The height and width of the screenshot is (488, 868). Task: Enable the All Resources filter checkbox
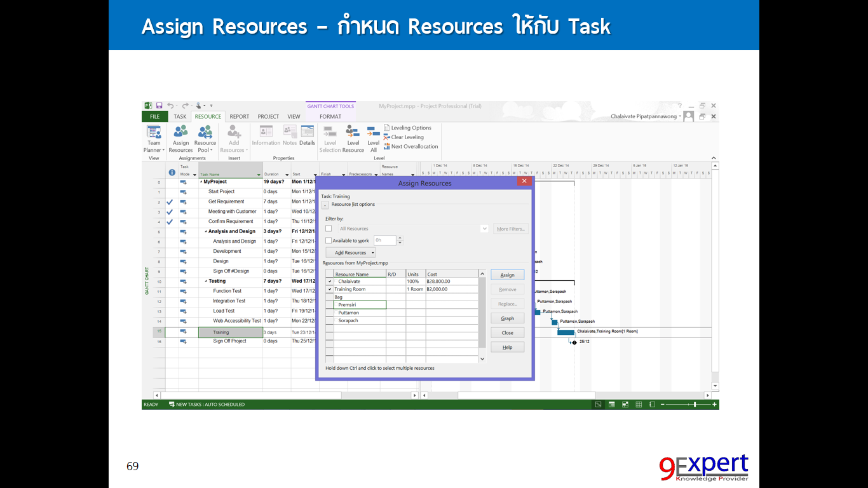coord(329,228)
